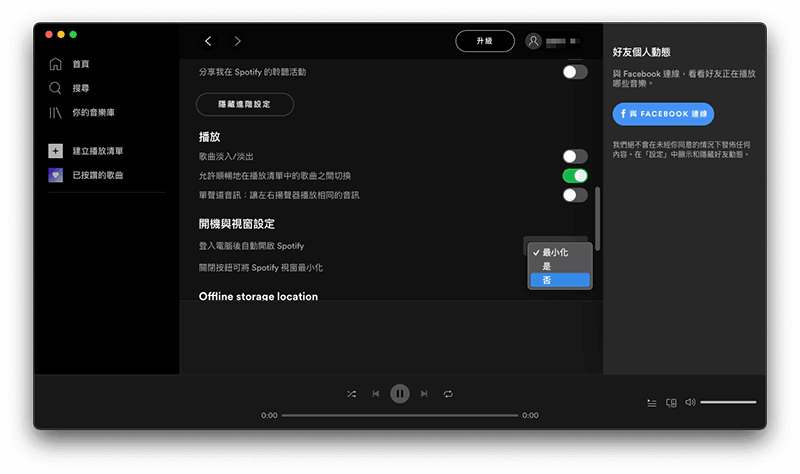
Task: Select 否 option in dropdown
Action: click(x=560, y=280)
